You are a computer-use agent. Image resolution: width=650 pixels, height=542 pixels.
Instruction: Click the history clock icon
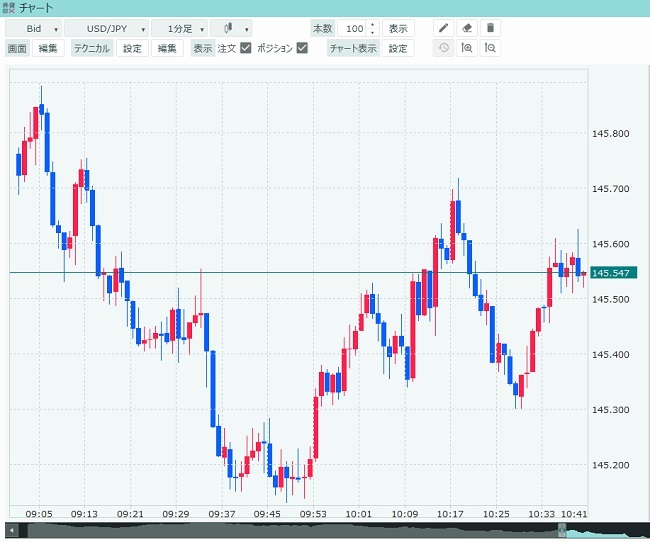(x=444, y=48)
